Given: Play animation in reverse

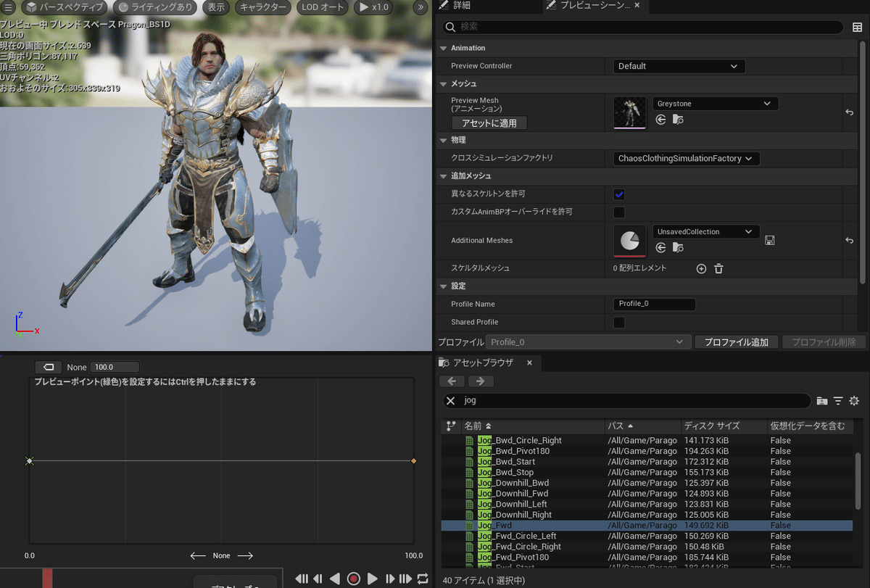Looking at the screenshot, I should pos(335,579).
